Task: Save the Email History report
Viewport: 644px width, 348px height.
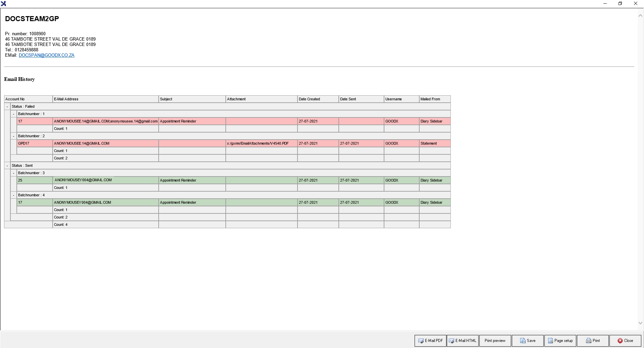Action: tap(528, 341)
